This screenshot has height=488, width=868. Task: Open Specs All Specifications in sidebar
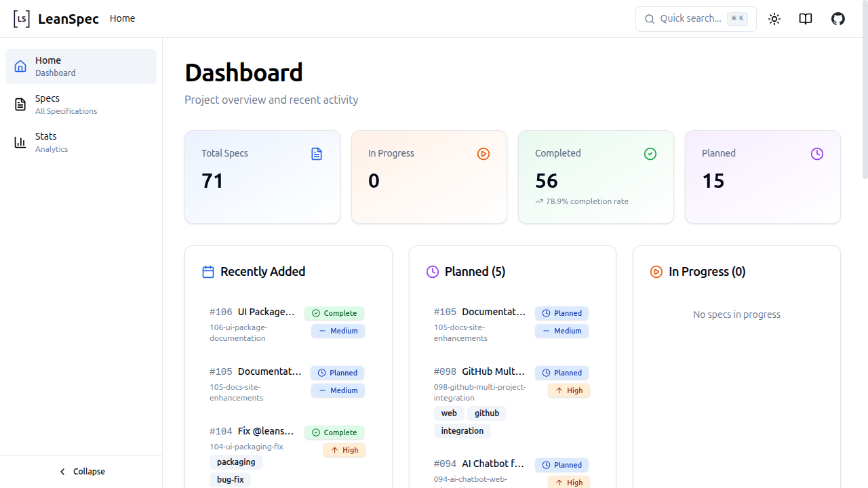click(x=66, y=104)
